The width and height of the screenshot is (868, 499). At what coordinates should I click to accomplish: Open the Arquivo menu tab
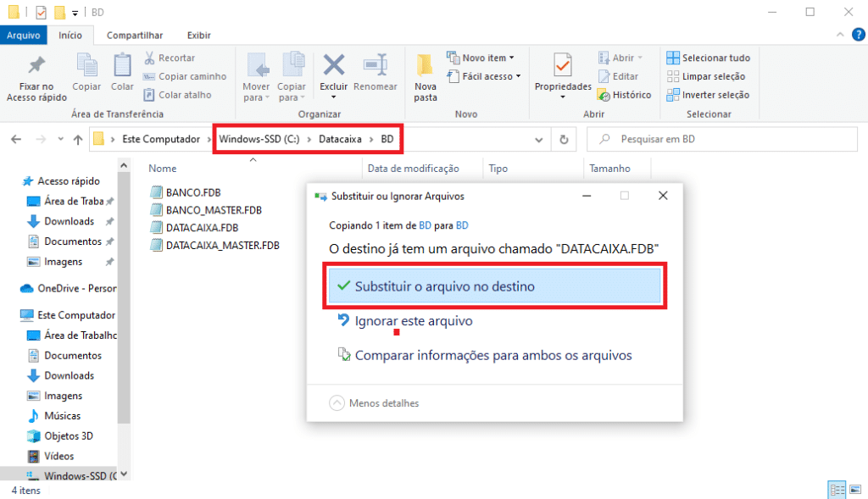point(24,35)
